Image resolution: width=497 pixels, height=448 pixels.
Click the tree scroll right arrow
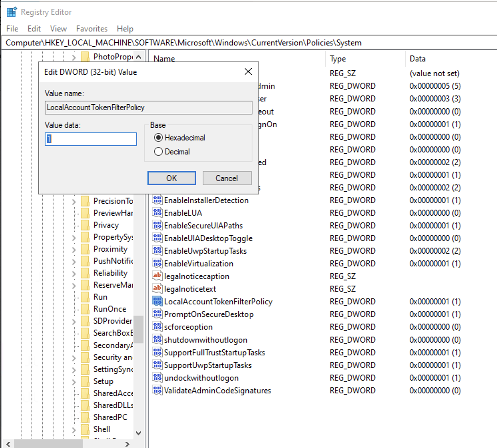coord(127,444)
